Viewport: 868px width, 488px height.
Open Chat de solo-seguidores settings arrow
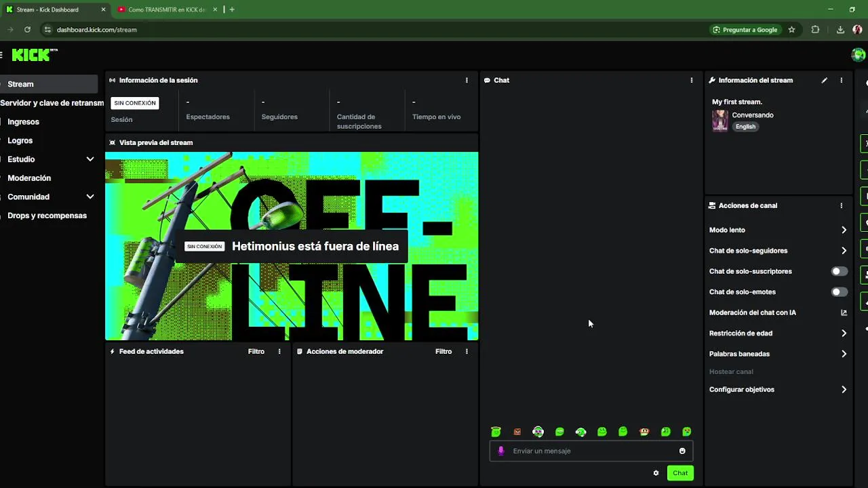844,251
